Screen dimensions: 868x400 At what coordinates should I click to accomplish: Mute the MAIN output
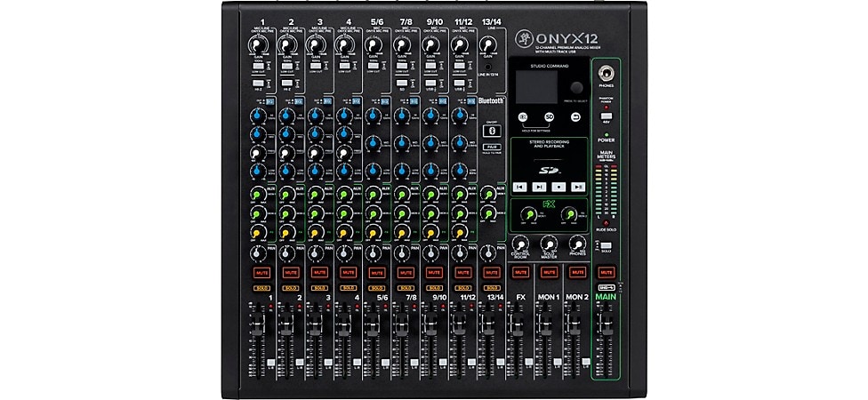point(607,272)
